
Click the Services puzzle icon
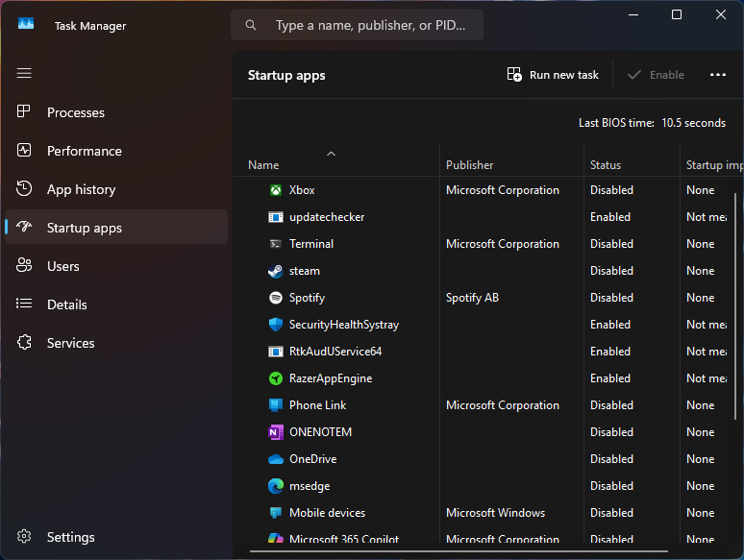click(24, 342)
